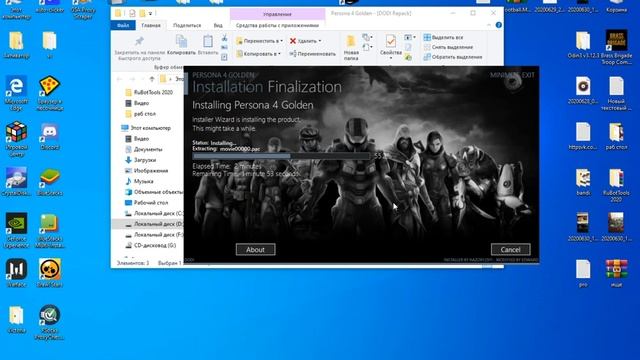Open the bandi desktop folder
The width and height of the screenshot is (640, 360).
[x=583, y=182]
